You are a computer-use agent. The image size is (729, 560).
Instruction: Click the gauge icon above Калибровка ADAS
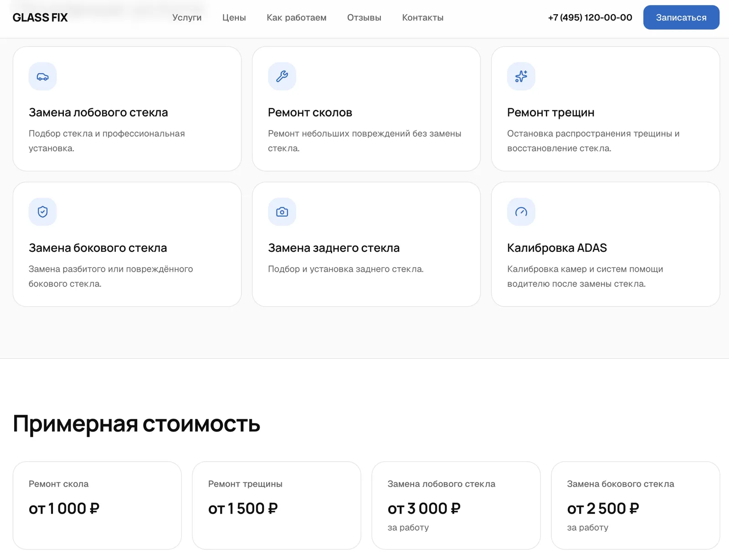tap(521, 212)
